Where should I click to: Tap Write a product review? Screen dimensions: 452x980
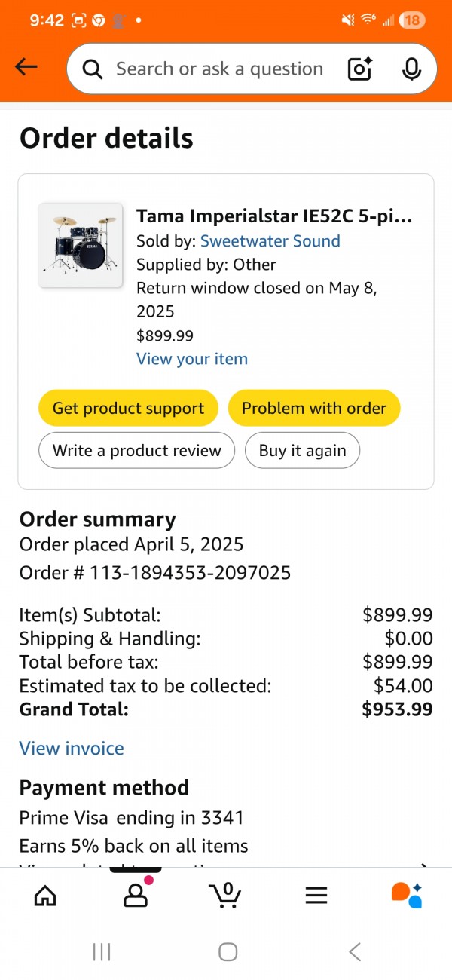[137, 451]
